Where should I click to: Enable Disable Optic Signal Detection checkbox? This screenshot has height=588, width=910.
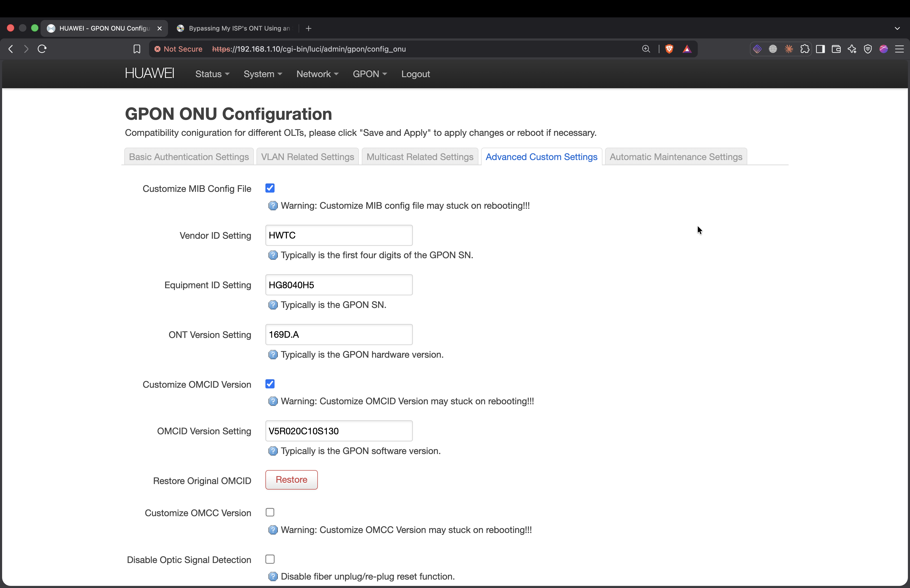(270, 559)
